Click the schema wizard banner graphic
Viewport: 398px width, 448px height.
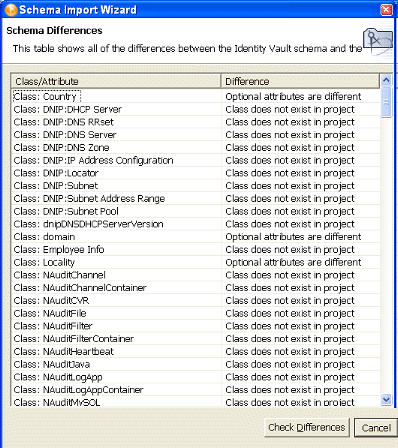[x=377, y=42]
